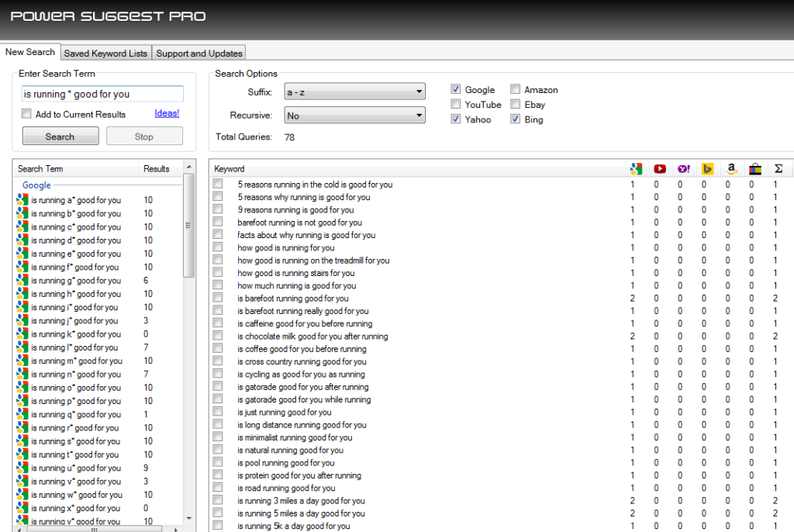The width and height of the screenshot is (794, 532).
Task: Click Google icon beside 'is running q* good for you'
Action: click(22, 414)
